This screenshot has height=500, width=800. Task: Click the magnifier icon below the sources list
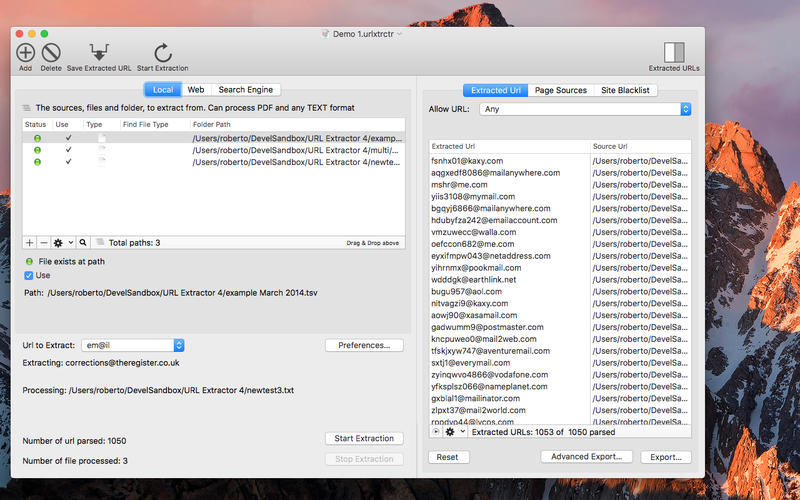pos(84,243)
